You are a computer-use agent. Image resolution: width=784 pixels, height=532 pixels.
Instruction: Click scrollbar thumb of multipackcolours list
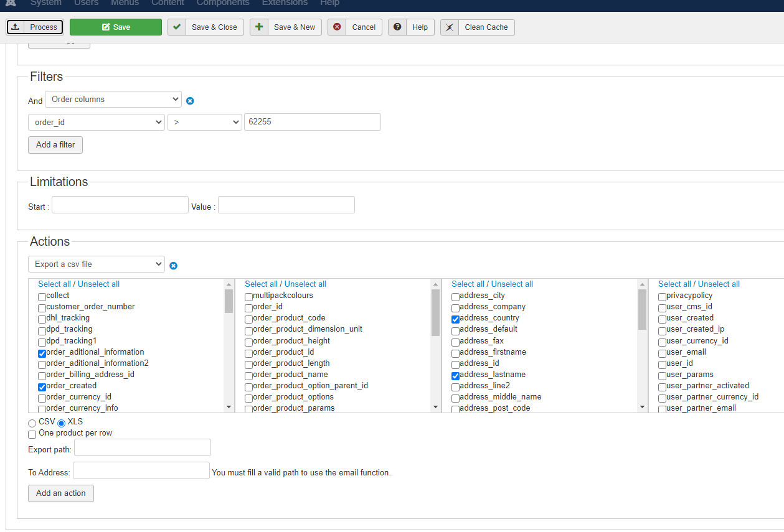point(435,313)
